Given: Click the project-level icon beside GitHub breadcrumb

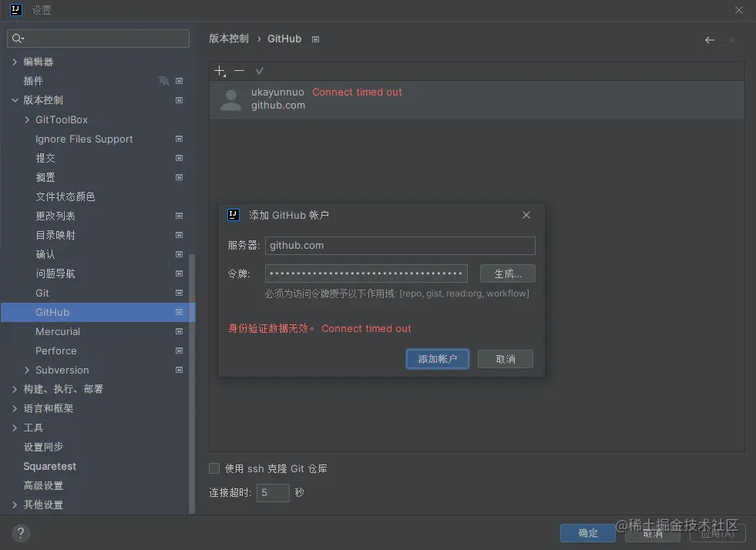Looking at the screenshot, I should tap(315, 39).
